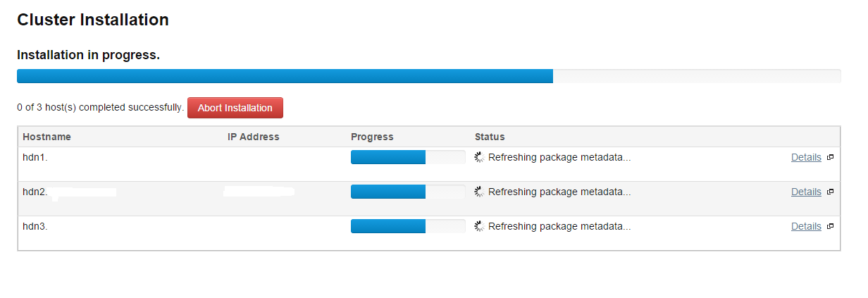The height and width of the screenshot is (298, 868).
Task: Click the Hostname column header
Action: [x=46, y=137]
